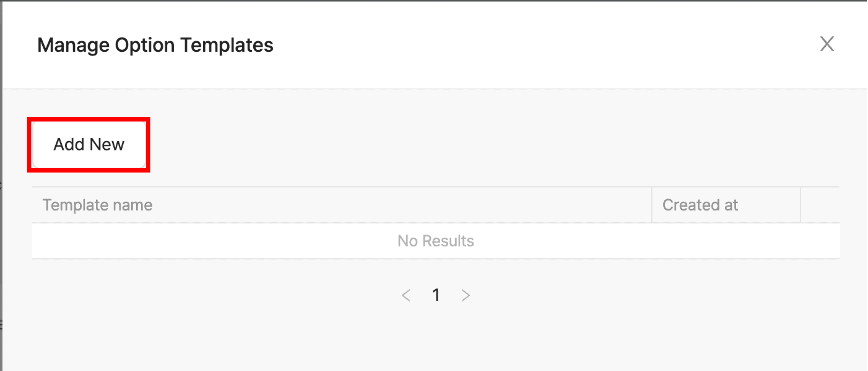This screenshot has width=868, height=371.
Task: Sort by the Created at column header
Action: 700,204
